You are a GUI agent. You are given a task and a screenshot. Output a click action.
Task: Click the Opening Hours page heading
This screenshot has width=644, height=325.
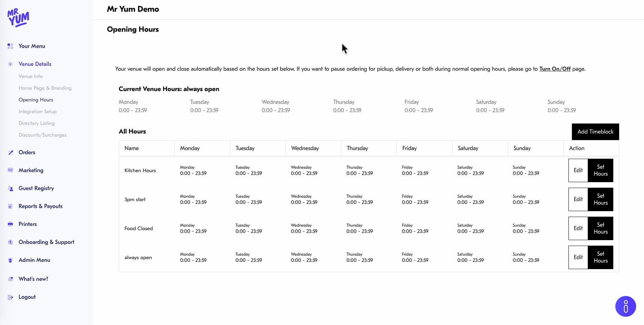pos(133,29)
